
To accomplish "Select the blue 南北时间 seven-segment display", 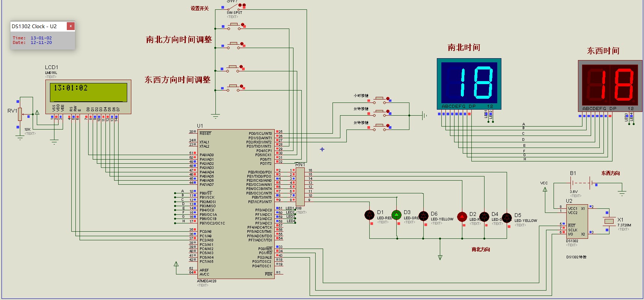I will [469, 84].
